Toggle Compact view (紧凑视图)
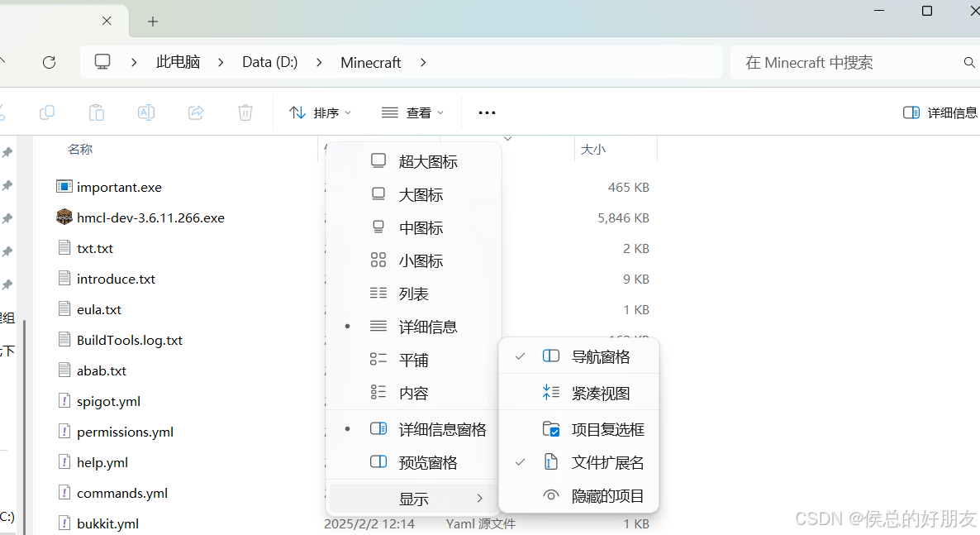 tap(578, 393)
